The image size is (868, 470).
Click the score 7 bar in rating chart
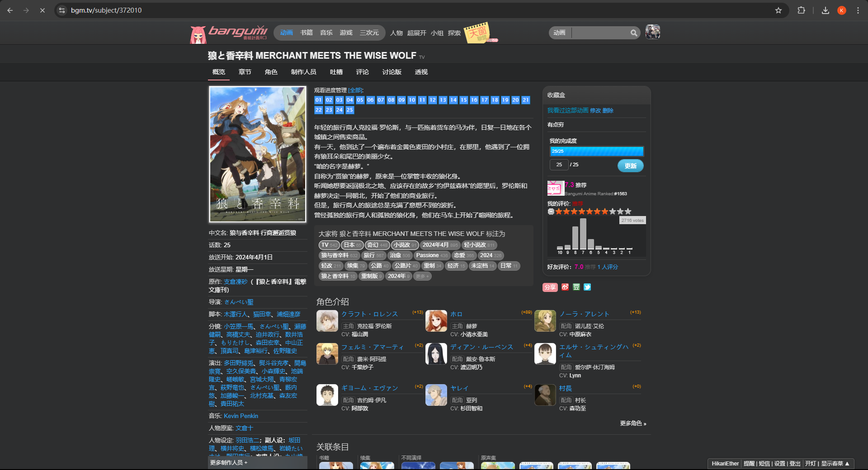[583, 234]
